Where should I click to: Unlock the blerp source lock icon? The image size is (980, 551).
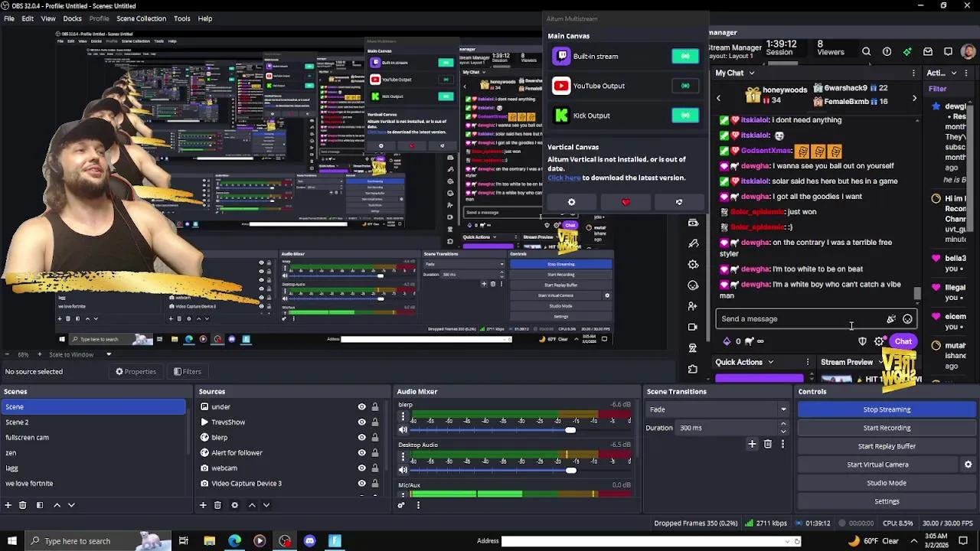coord(374,438)
